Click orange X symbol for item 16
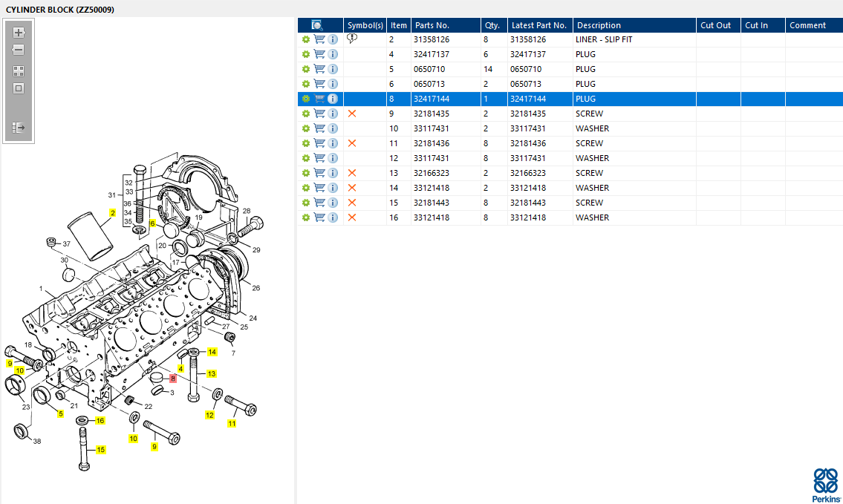This screenshot has width=843, height=504. click(352, 217)
